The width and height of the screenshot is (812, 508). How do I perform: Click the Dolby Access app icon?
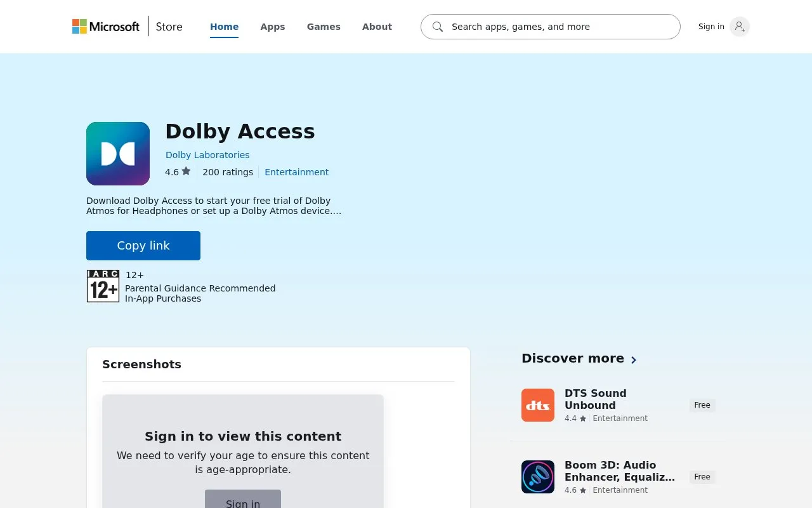[118, 154]
